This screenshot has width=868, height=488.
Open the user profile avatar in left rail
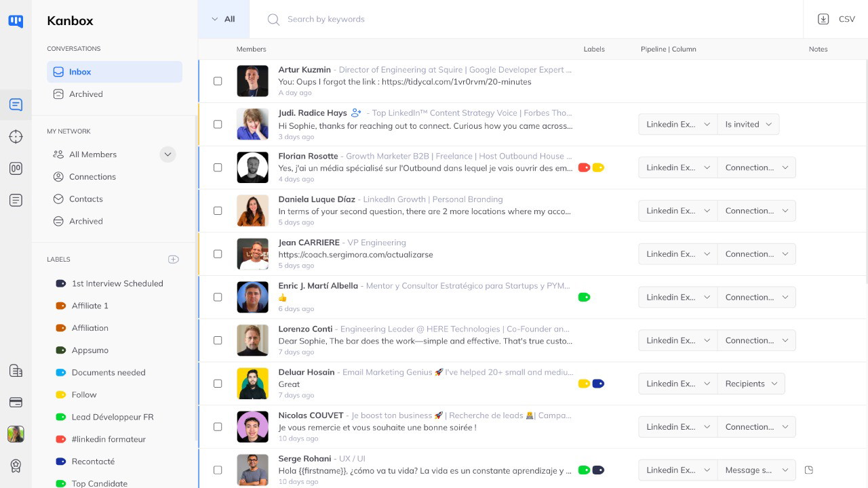pos(16,434)
